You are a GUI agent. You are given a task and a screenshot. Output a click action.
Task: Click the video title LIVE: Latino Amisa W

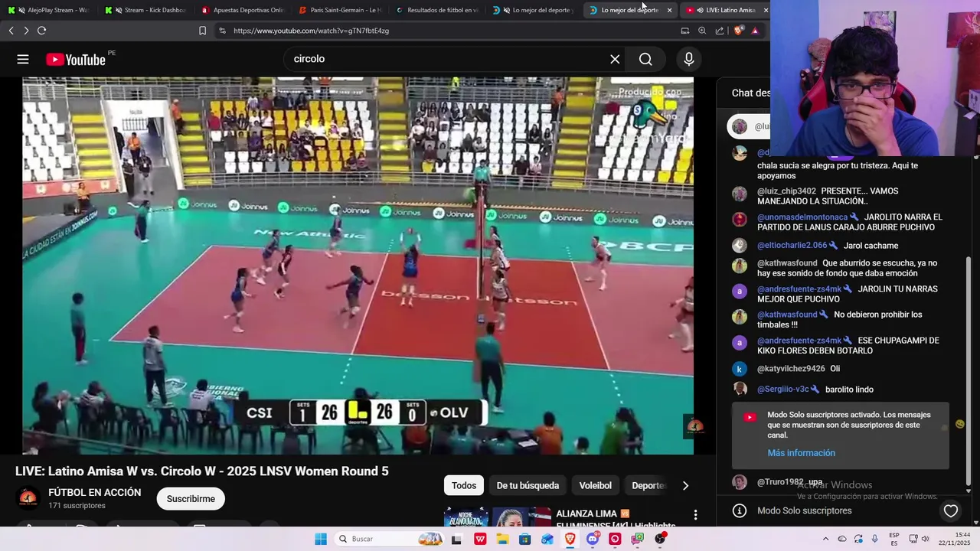(x=202, y=471)
